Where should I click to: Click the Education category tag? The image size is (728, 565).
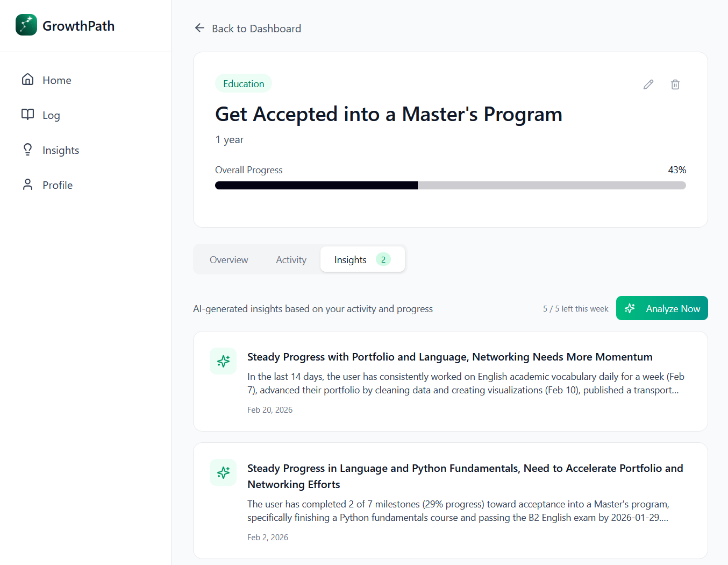pyautogui.click(x=244, y=83)
